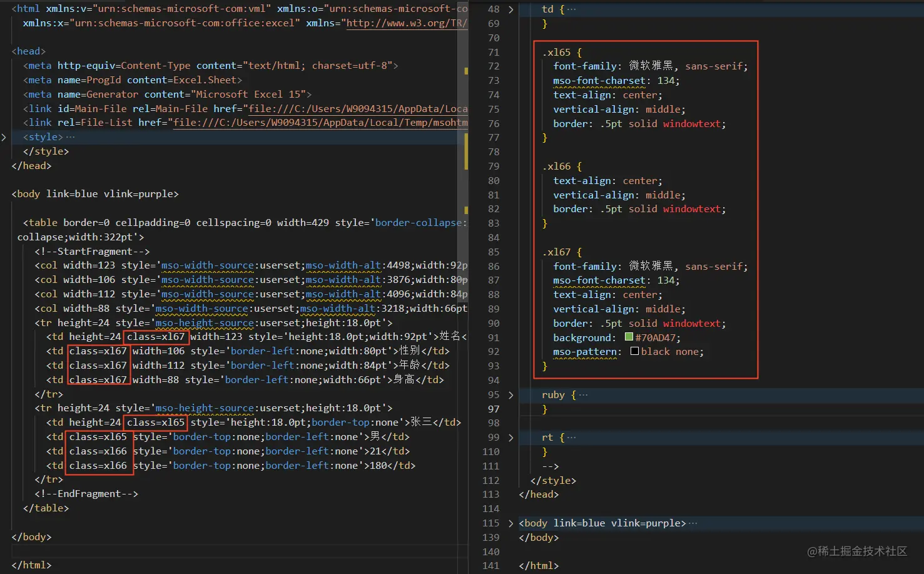Click 'class=xl65' in the 张三 cell
This screenshot has height=574, width=924.
pos(156,423)
